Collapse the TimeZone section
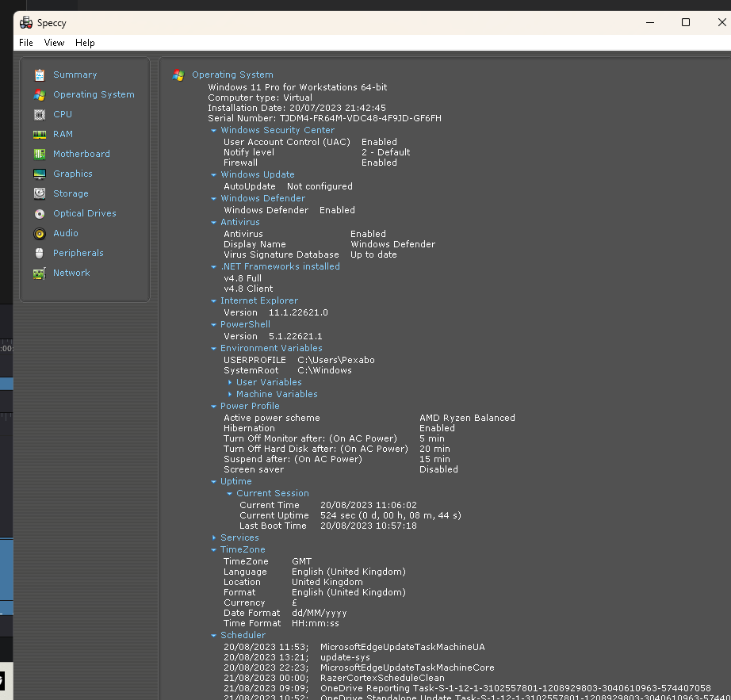 pos(213,550)
